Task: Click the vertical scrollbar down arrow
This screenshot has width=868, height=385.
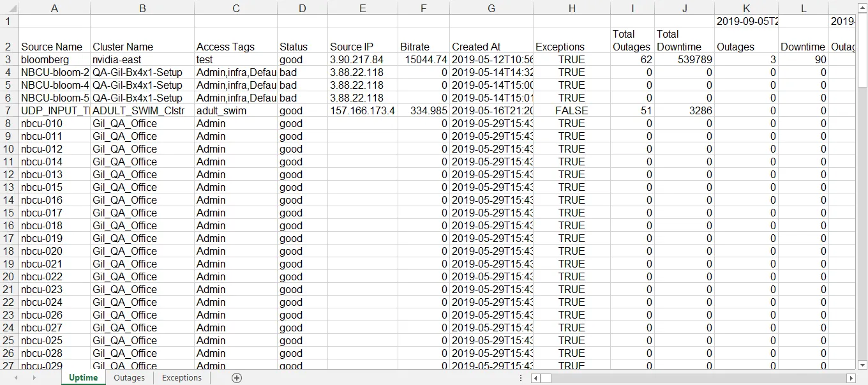Action: pyautogui.click(x=862, y=365)
